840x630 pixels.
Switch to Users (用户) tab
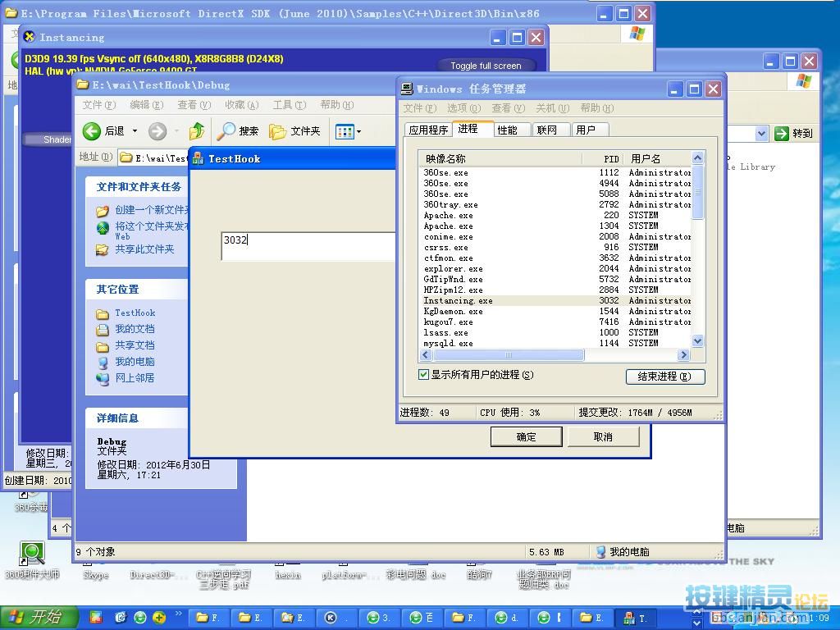590,130
